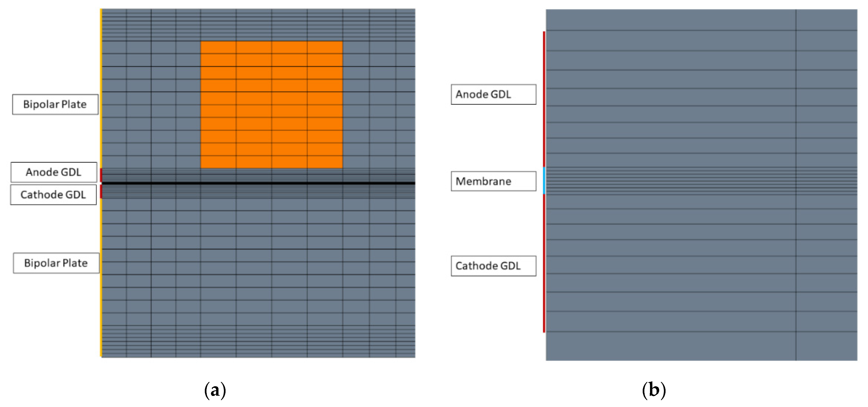The width and height of the screenshot is (868, 407).
Task: Click the small red Anode GDL marker in panel (a)
Action: coord(101,175)
